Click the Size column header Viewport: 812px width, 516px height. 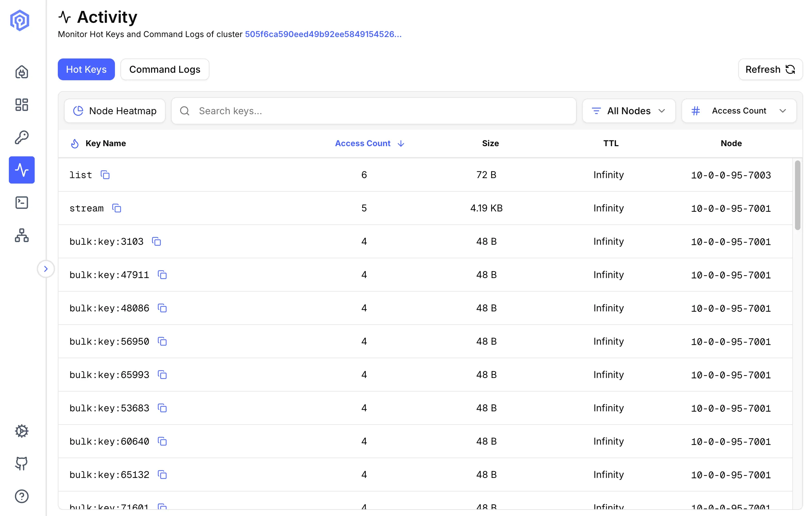(490, 143)
